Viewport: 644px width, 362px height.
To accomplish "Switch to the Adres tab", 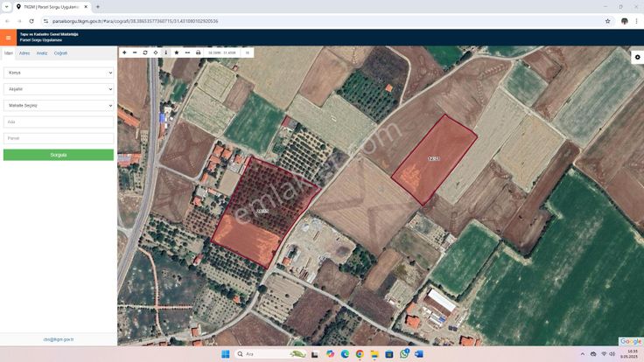I will (x=24, y=53).
